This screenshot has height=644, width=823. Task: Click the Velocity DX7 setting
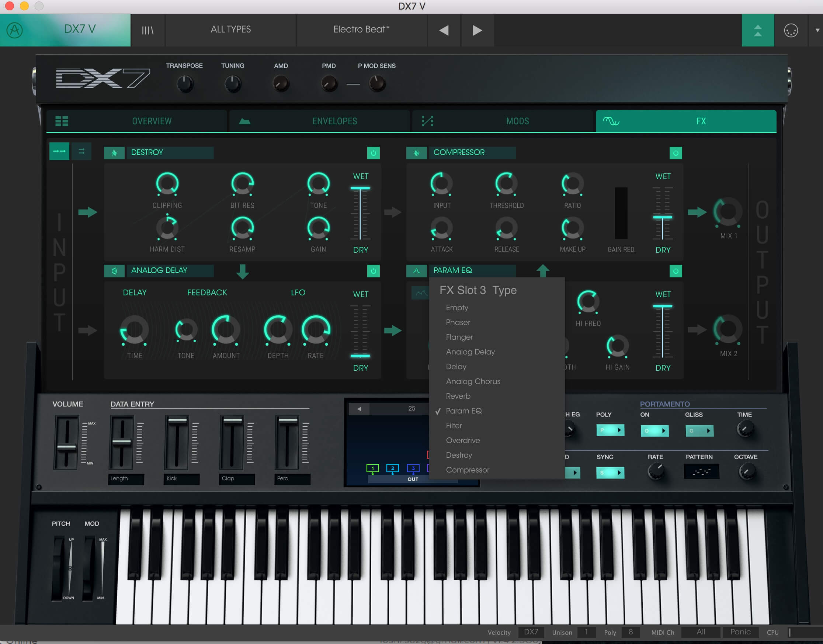coord(531,632)
